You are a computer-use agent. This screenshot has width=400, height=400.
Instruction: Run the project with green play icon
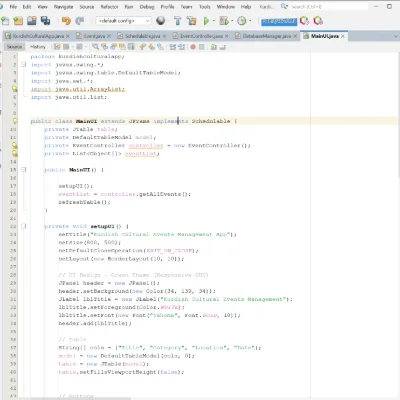[206, 21]
